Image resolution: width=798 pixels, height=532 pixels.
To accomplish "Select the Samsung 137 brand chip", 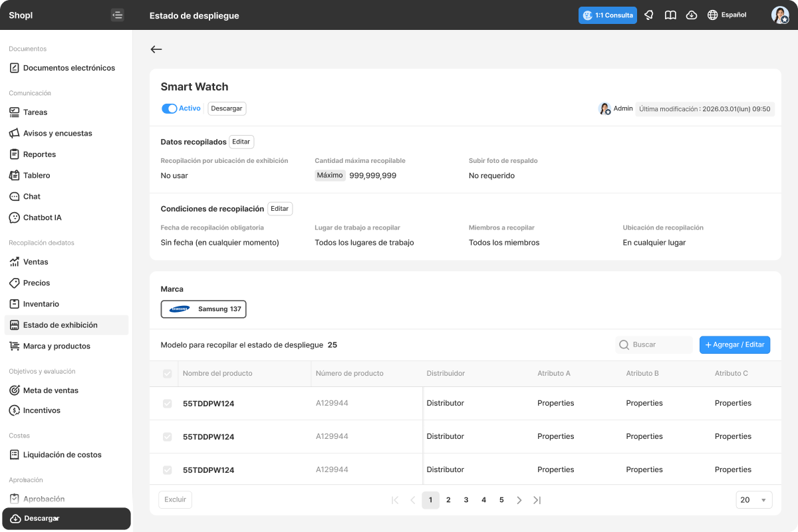I will click(x=203, y=309).
